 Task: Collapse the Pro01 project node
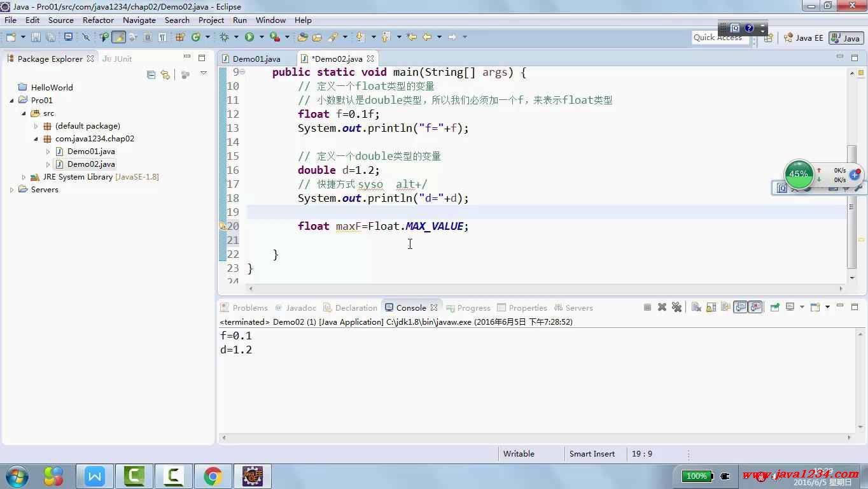coord(11,100)
